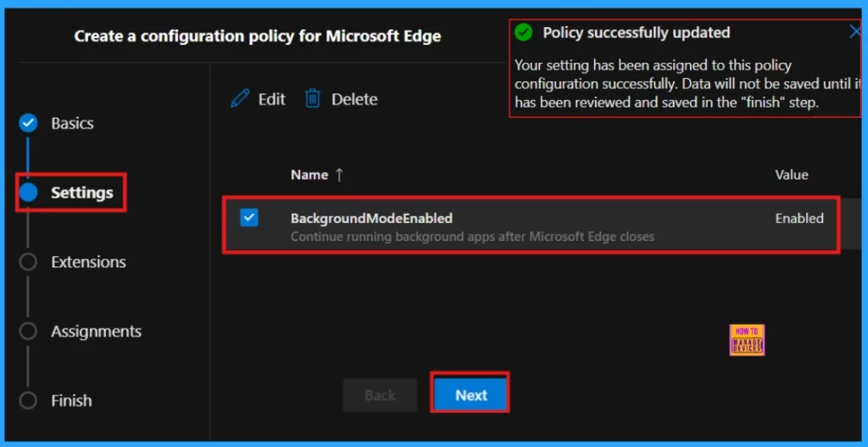Dismiss the Policy successfully updated notification
This screenshot has width=868, height=447.
pyautogui.click(x=856, y=32)
